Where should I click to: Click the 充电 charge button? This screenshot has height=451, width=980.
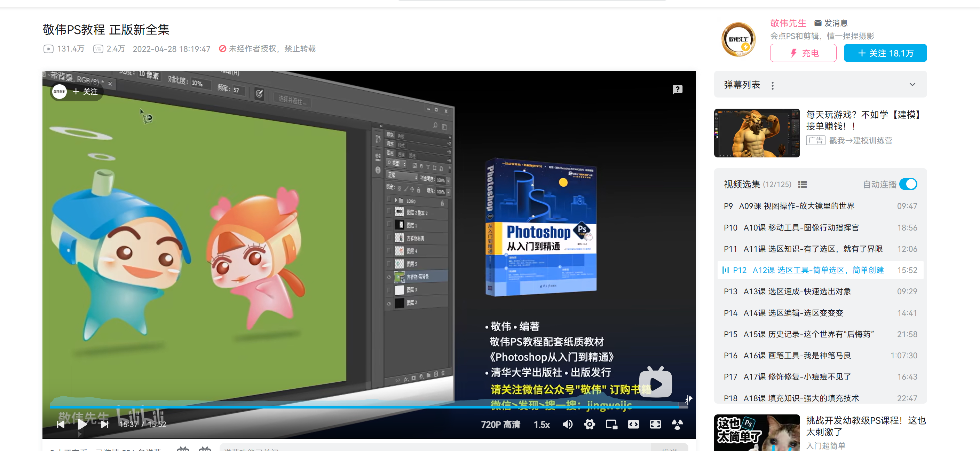[803, 53]
